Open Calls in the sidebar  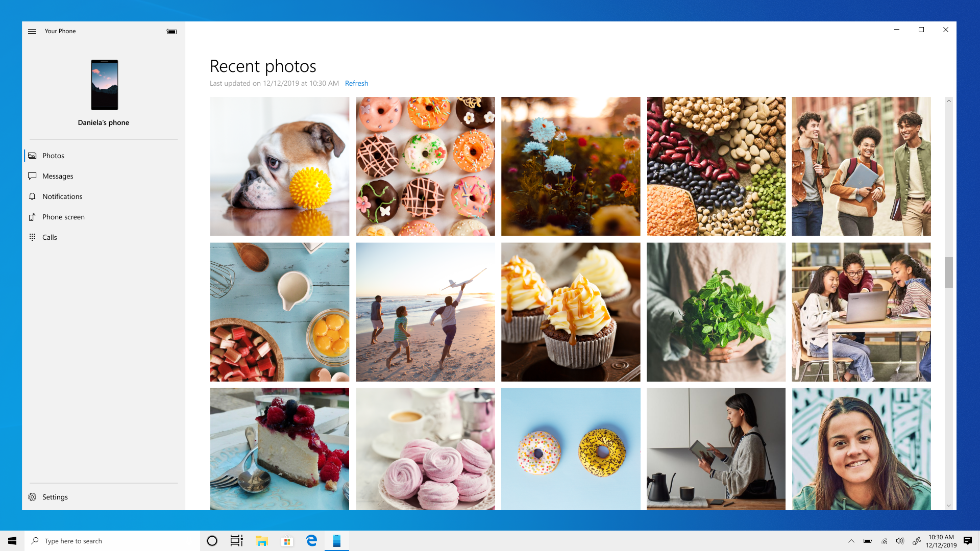pos(50,237)
